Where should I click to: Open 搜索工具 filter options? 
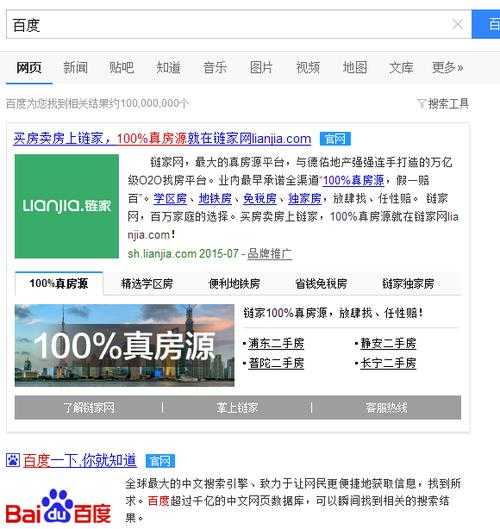443,104
